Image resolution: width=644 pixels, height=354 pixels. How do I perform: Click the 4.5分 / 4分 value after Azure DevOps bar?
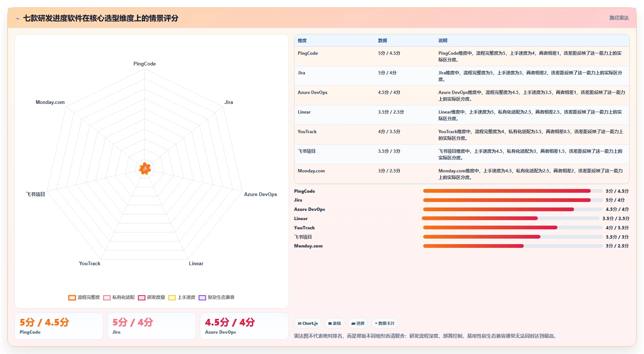[617, 209]
